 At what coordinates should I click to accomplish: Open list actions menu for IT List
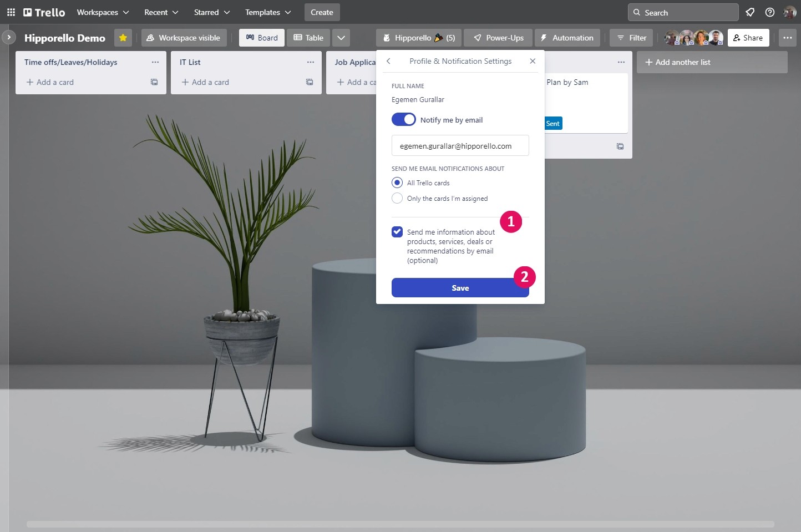point(311,62)
